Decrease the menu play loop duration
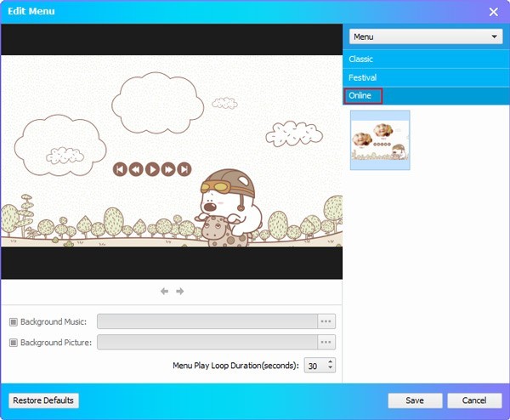 coord(331,369)
